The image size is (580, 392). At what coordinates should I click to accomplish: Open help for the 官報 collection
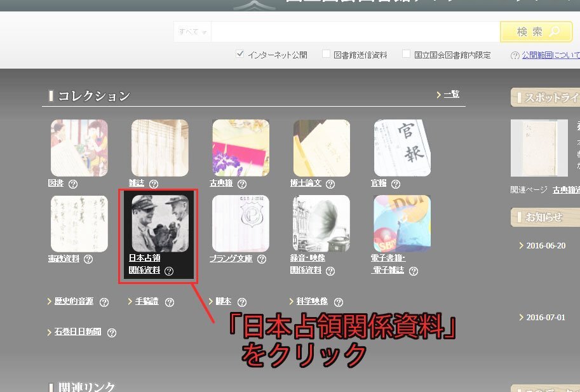coord(396,184)
